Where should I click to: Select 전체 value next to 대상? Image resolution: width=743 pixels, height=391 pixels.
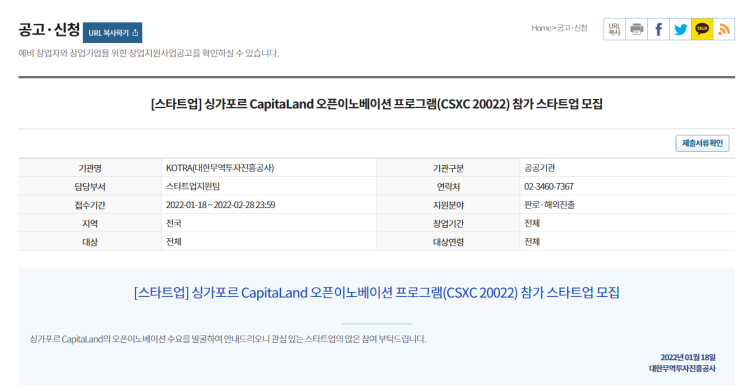[x=173, y=242]
